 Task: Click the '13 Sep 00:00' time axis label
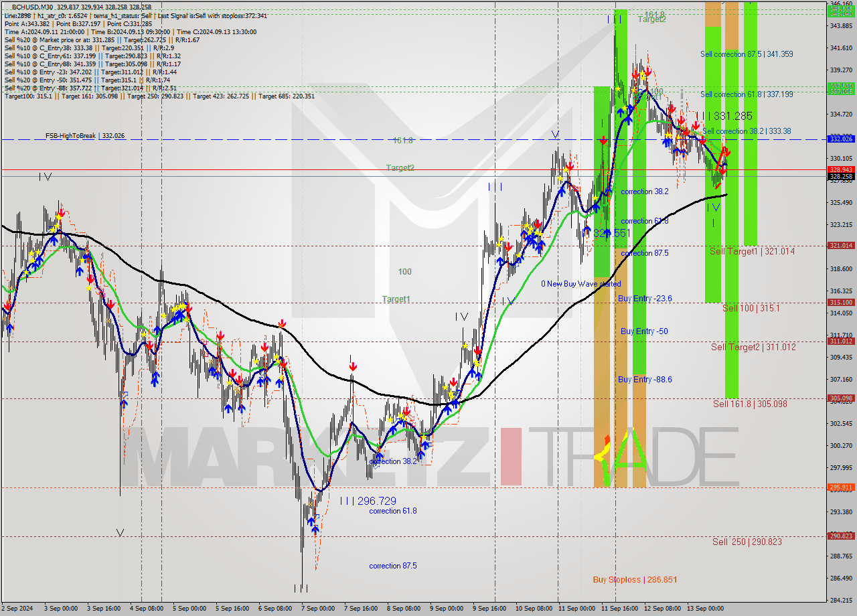coord(705,609)
